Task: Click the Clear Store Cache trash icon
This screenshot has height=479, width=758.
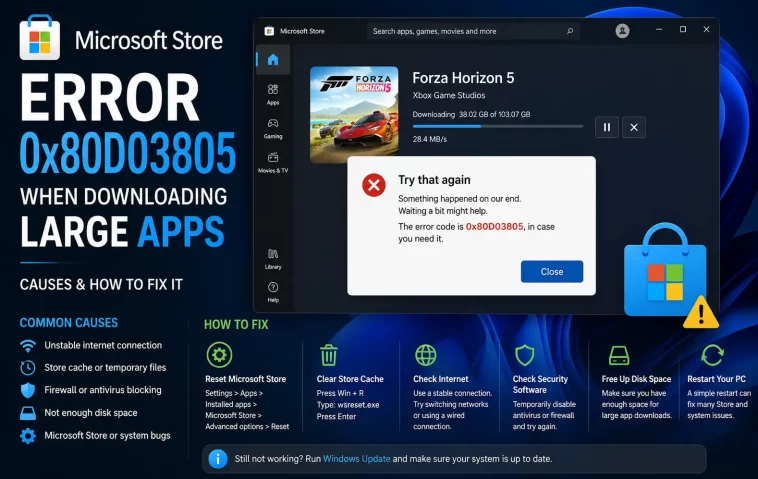Action: click(x=329, y=355)
